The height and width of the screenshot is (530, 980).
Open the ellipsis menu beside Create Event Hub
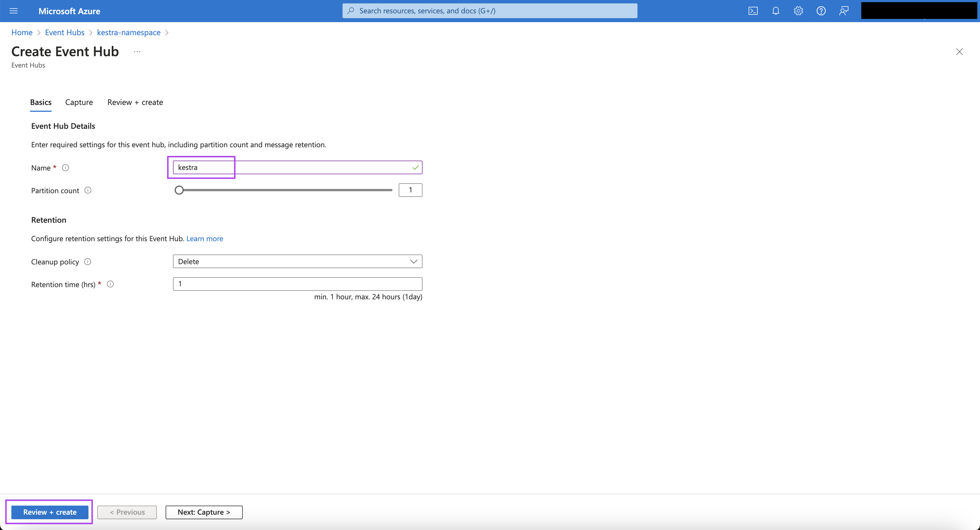(137, 52)
